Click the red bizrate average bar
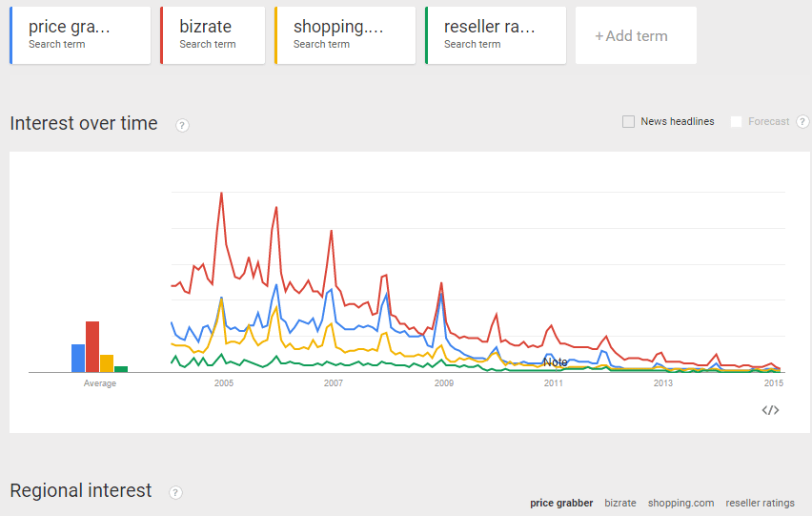Image resolution: width=812 pixels, height=516 pixels. pyautogui.click(x=92, y=346)
